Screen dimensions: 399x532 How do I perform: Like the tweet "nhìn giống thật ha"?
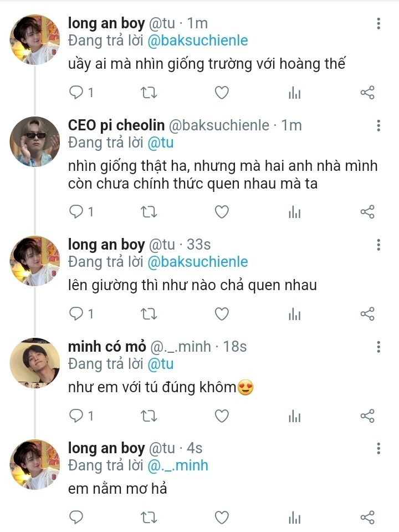tap(222, 212)
